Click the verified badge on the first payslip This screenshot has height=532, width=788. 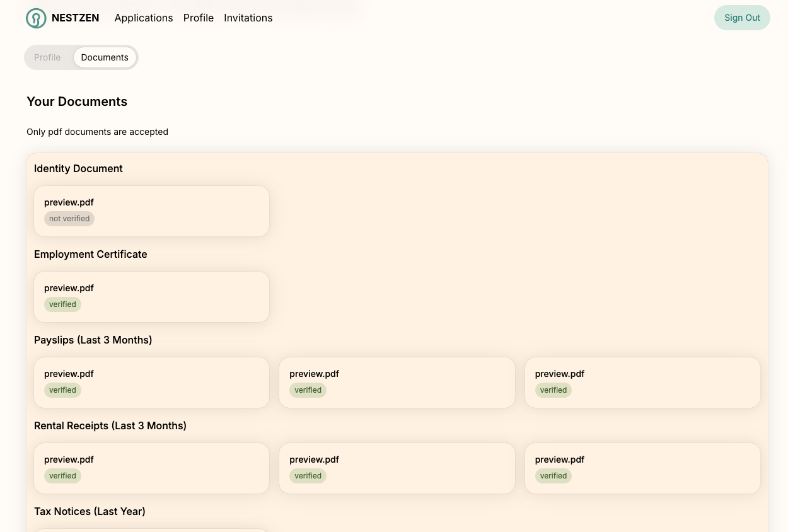[62, 390]
